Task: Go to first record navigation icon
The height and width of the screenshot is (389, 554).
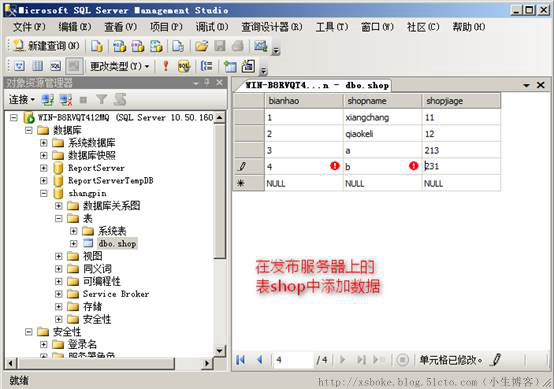Action: (241, 360)
